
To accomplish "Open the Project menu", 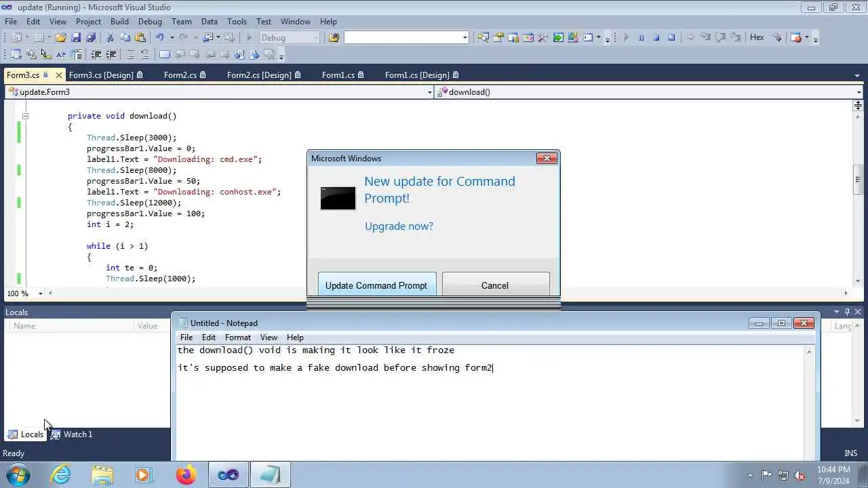I will pyautogui.click(x=88, y=22).
